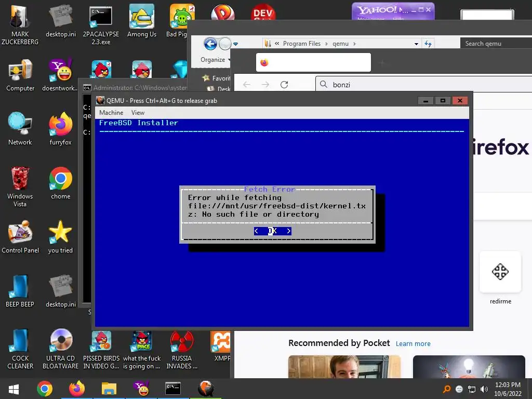Switch to QEMU in the taskbar

coord(206,389)
